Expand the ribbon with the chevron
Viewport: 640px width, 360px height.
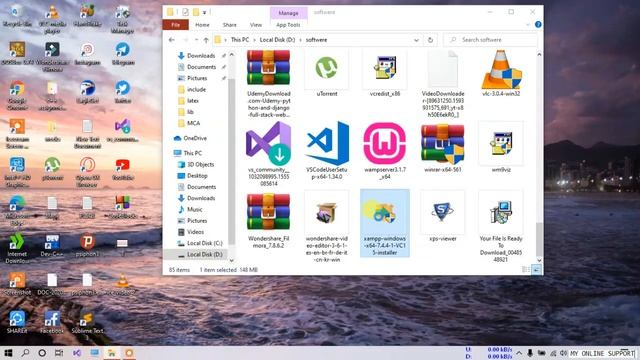click(528, 24)
